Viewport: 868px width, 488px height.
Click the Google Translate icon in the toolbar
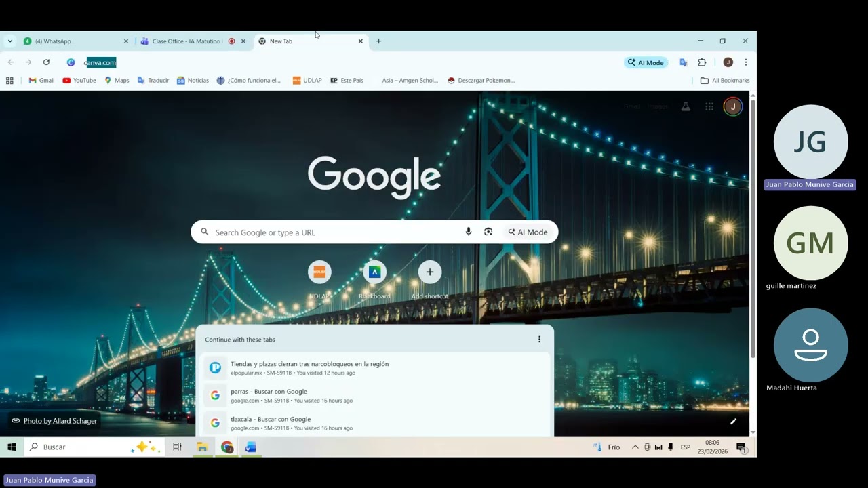684,62
